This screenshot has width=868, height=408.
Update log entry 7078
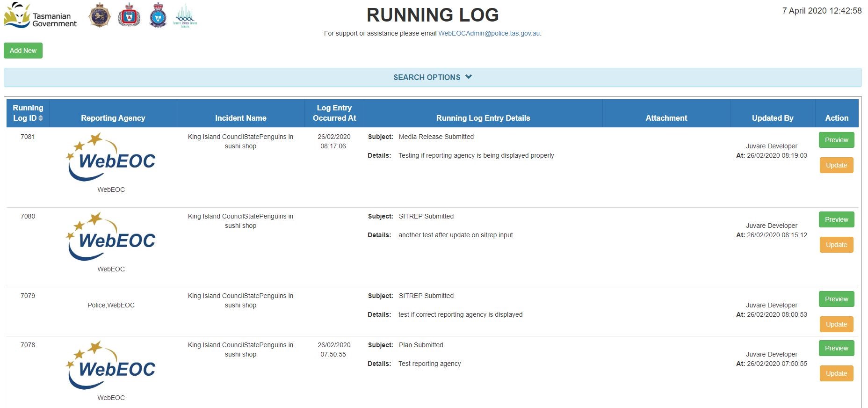[x=836, y=373]
